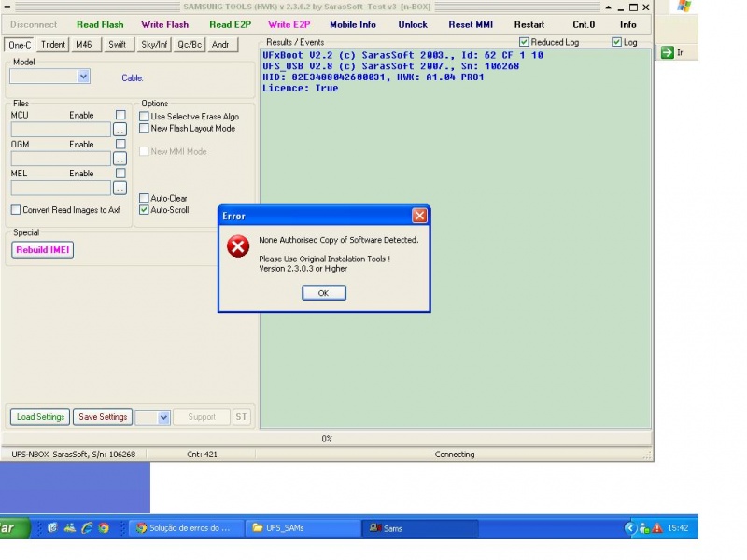747x560 pixels.
Task: Click the Write E2P button
Action: tap(289, 25)
